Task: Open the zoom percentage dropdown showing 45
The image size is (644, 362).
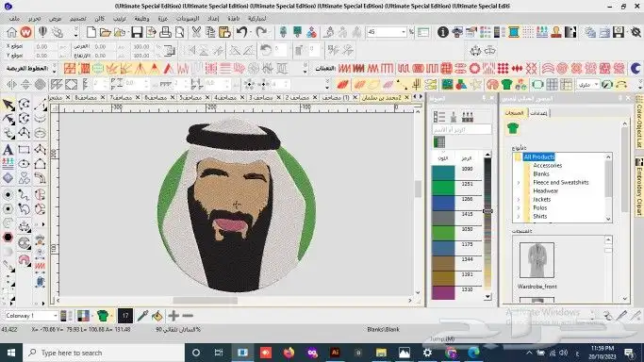Action: pyautogui.click(x=404, y=32)
